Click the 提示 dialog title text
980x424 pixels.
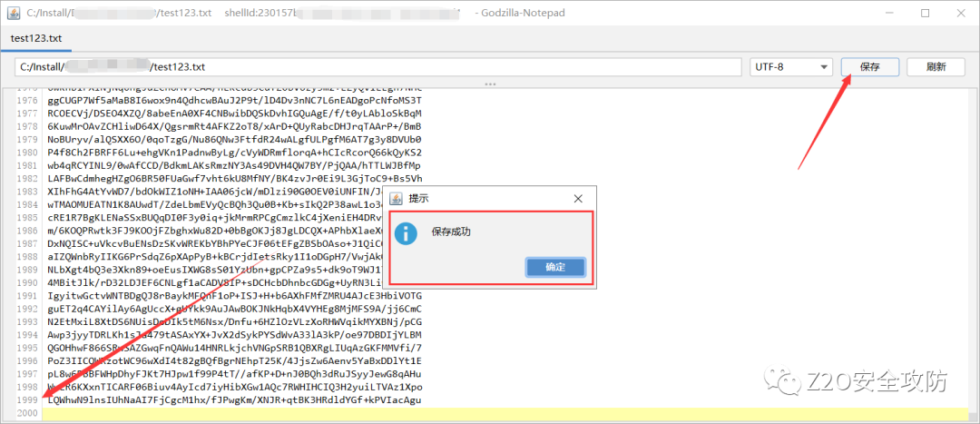(x=418, y=199)
